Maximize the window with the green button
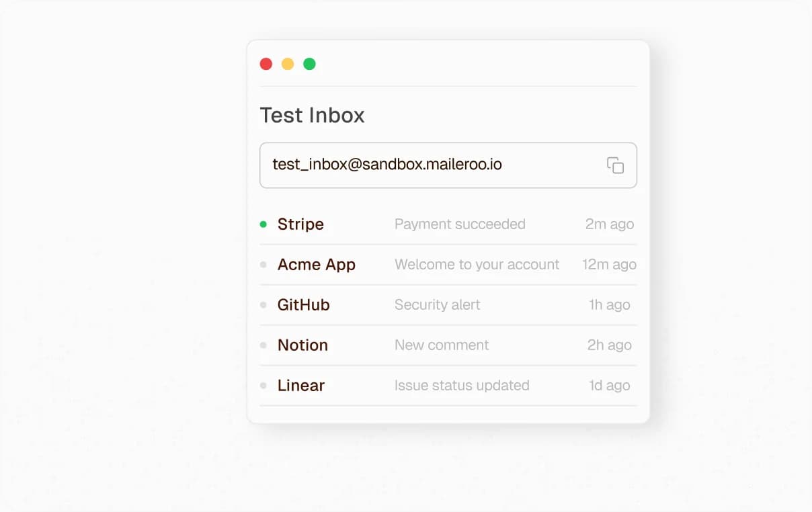 (309, 64)
